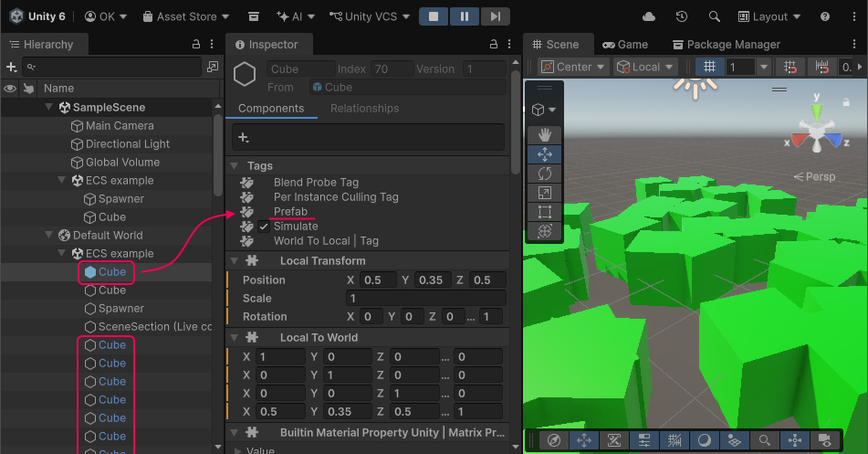Toggle scene visibility eye column header
The width and height of the screenshot is (868, 454).
point(10,88)
